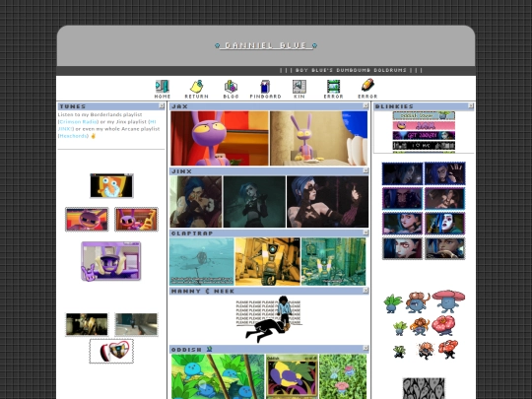This screenshot has width=532, height=399.
Task: Close the Manny & Neek panel x
Action: (x=366, y=291)
